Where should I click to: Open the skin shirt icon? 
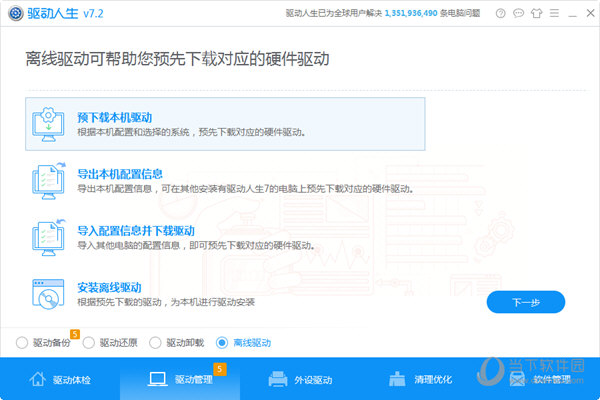pyautogui.click(x=536, y=13)
